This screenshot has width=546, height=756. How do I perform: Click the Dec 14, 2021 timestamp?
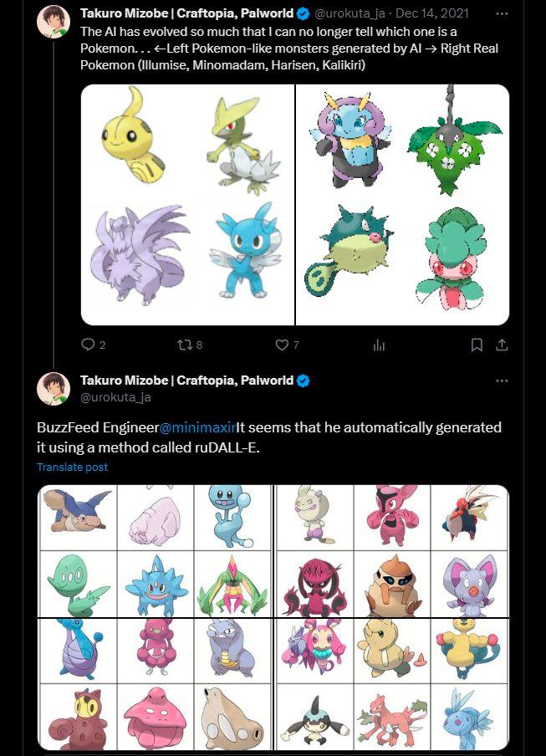[x=431, y=13]
